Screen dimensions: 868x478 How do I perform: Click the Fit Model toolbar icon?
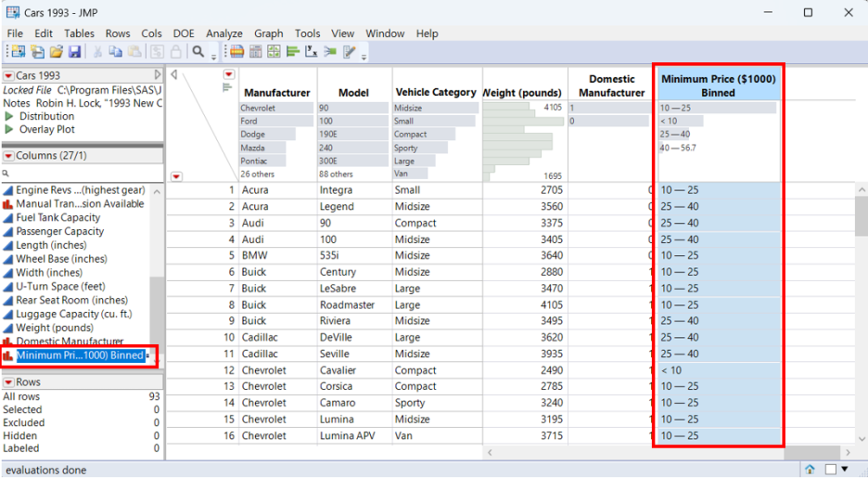point(330,52)
